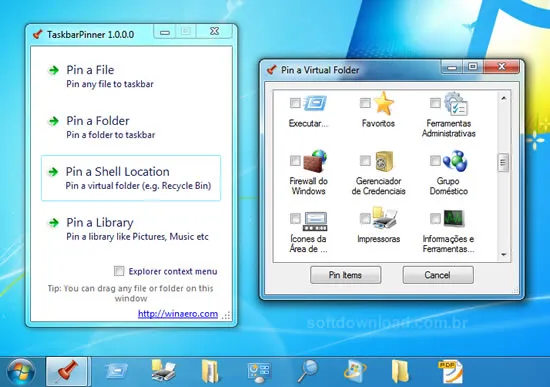Click scrollbar down arrow in virtual folder list

[504, 255]
